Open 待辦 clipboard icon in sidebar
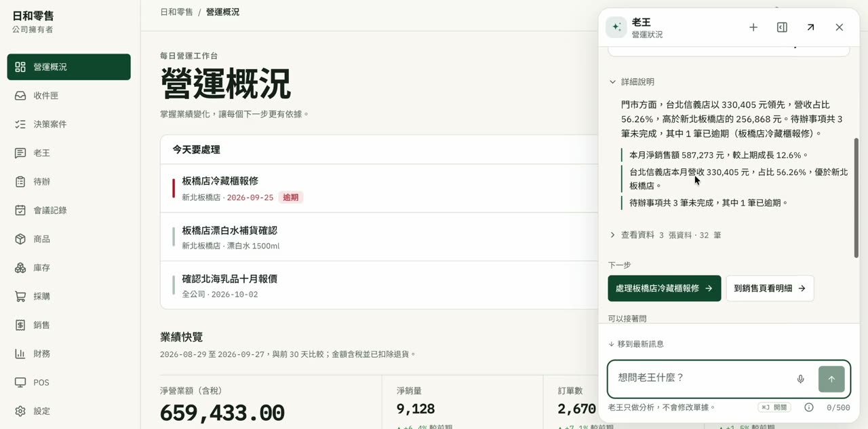The height and width of the screenshot is (429, 868). [20, 182]
